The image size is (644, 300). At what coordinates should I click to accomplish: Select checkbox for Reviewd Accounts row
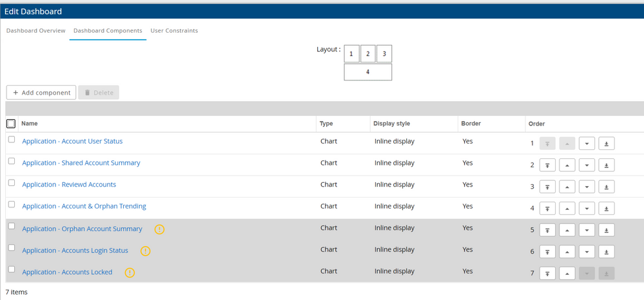(12, 183)
